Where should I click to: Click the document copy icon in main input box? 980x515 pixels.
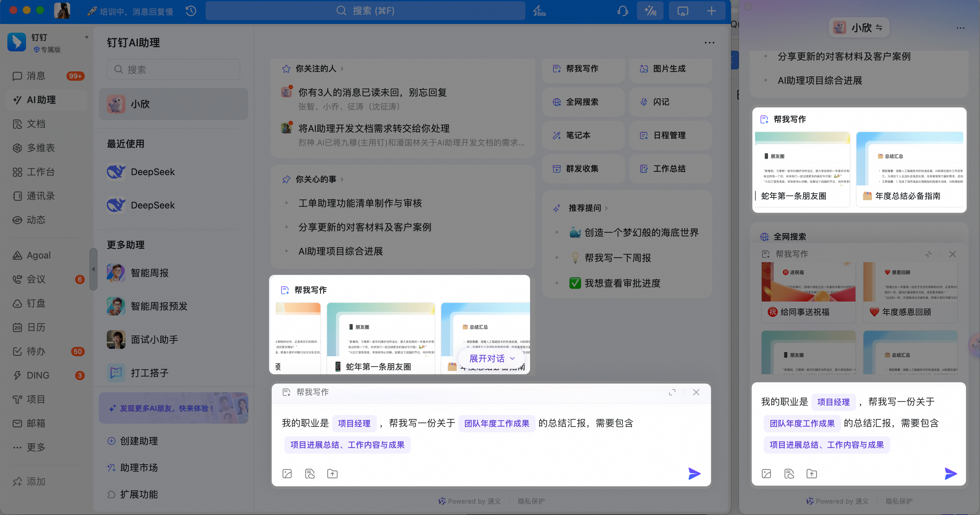pos(310,474)
